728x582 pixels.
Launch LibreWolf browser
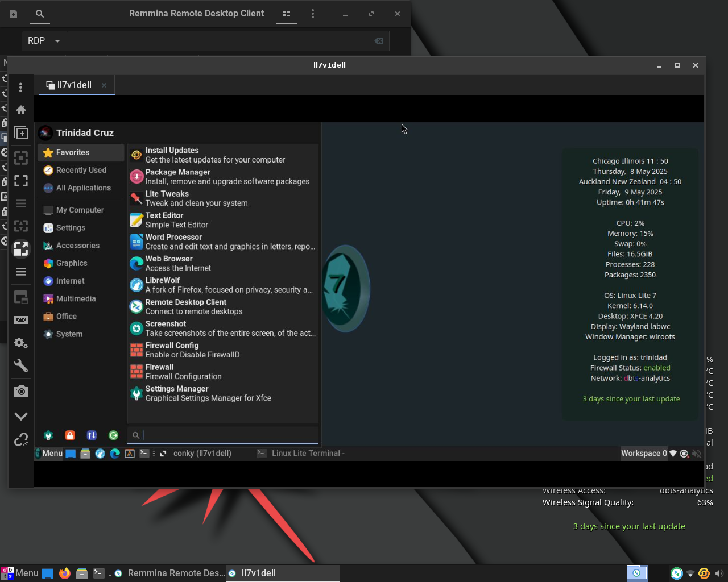[223, 285]
